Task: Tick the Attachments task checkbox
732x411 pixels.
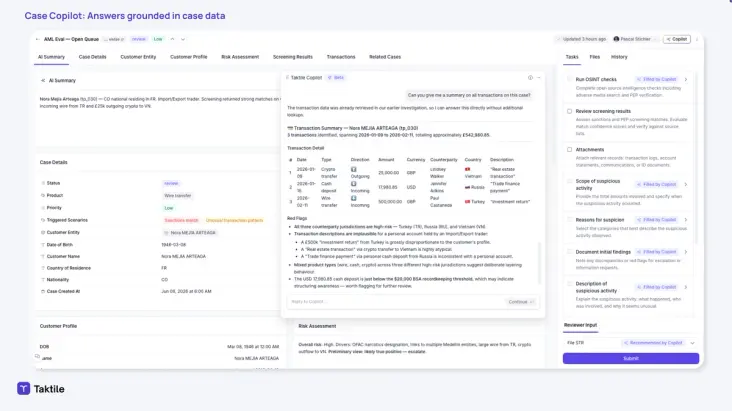Action: tap(569, 149)
